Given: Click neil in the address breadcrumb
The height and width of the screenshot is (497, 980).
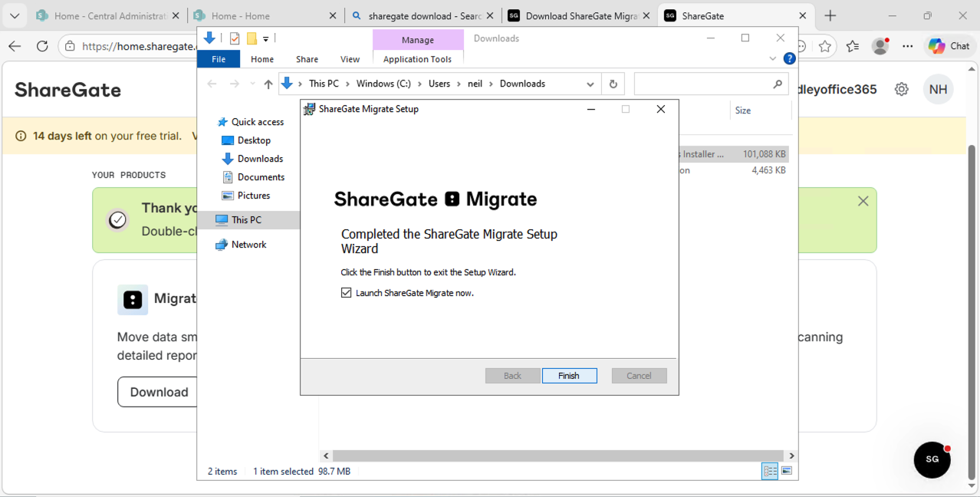Looking at the screenshot, I should pyautogui.click(x=476, y=84).
